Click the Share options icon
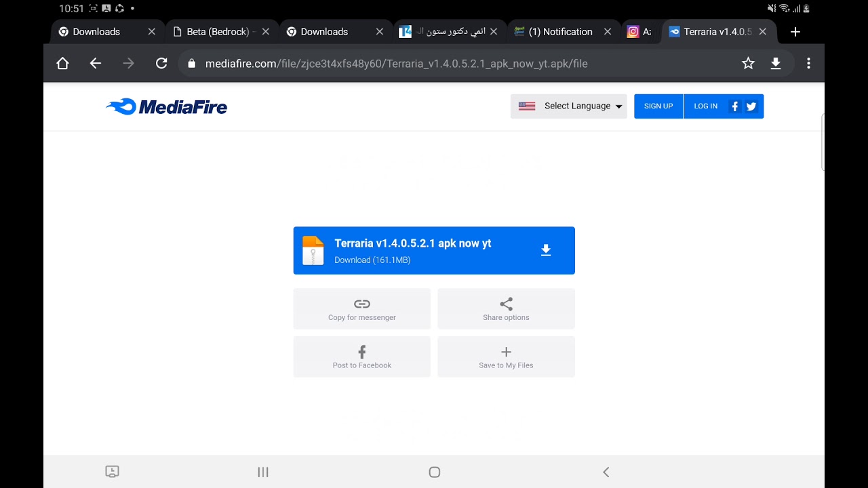Screen dimensions: 868x488 506,304
